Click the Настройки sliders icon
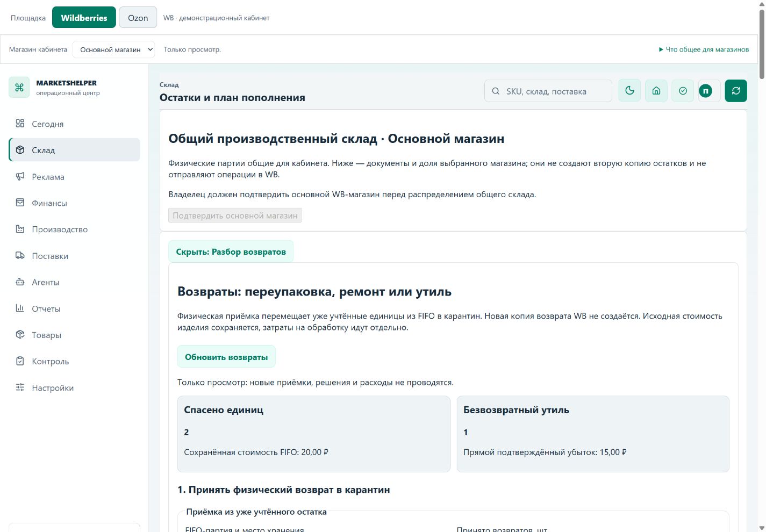 coord(20,387)
